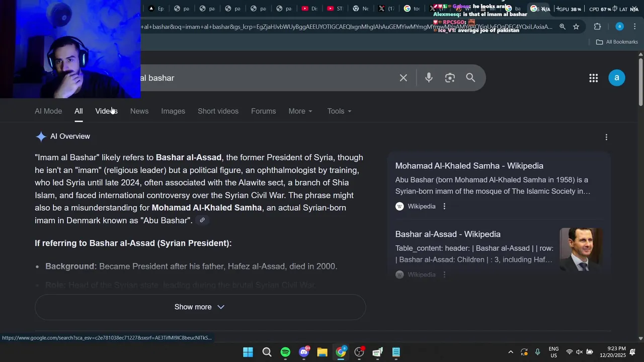Click the AI Overview sparkle heading

coord(63,136)
